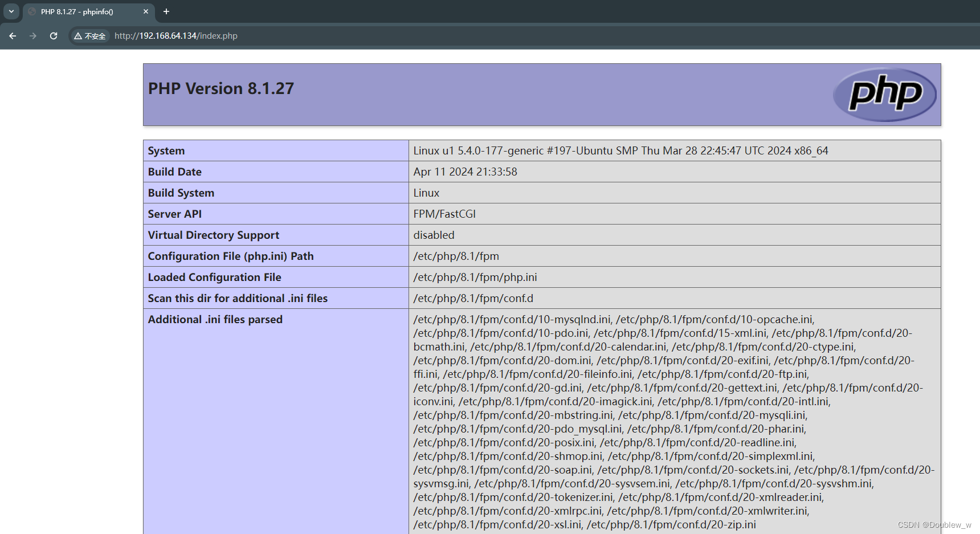Click the 不安全 security badge
The image size is (980, 534).
pos(89,36)
